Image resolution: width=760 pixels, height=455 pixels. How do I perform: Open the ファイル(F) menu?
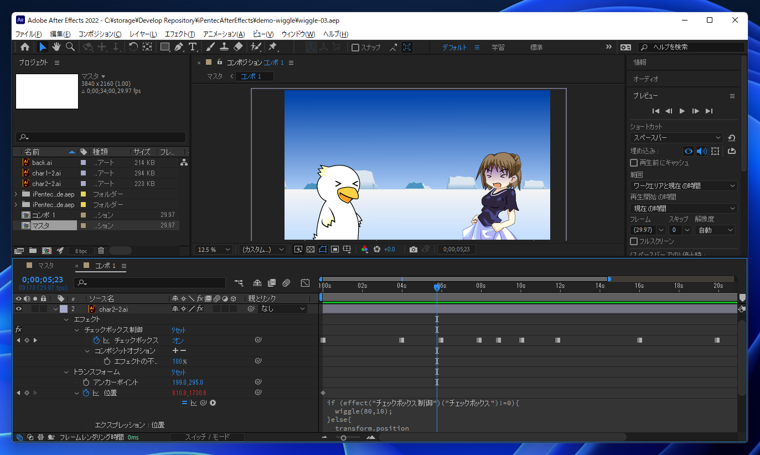[28, 34]
